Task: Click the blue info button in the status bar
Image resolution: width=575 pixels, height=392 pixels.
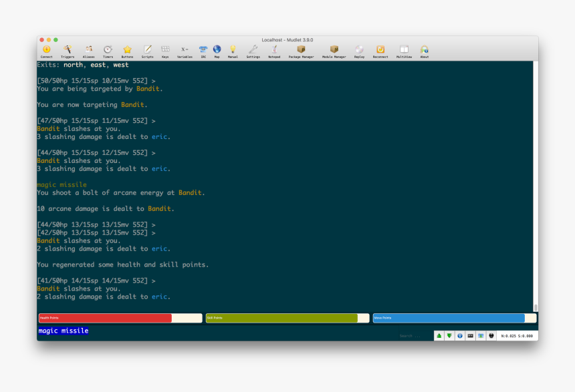Action: click(x=459, y=335)
